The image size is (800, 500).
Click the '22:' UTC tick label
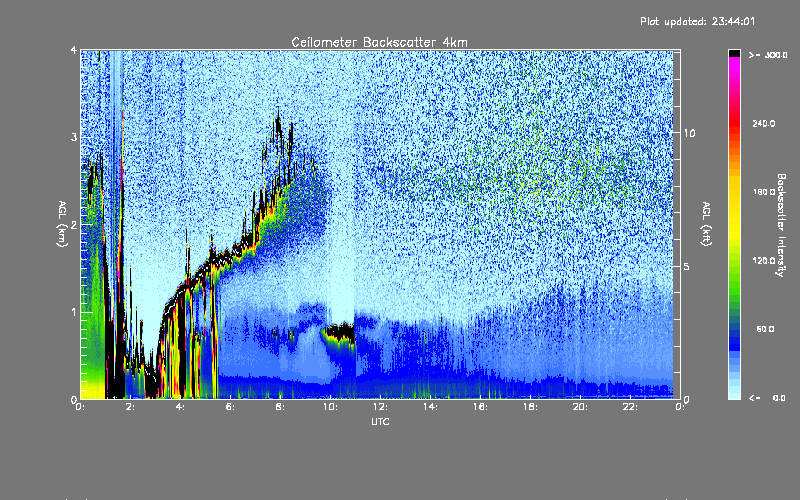(630, 407)
